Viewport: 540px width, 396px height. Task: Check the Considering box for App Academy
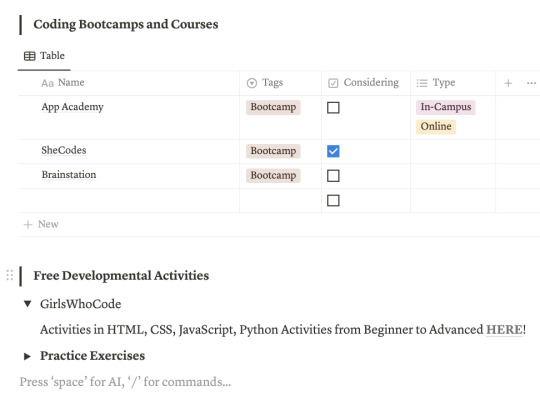(x=333, y=107)
